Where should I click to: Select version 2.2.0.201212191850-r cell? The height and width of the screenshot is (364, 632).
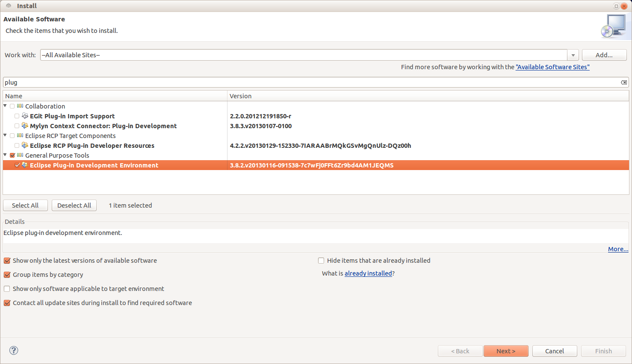click(x=261, y=116)
